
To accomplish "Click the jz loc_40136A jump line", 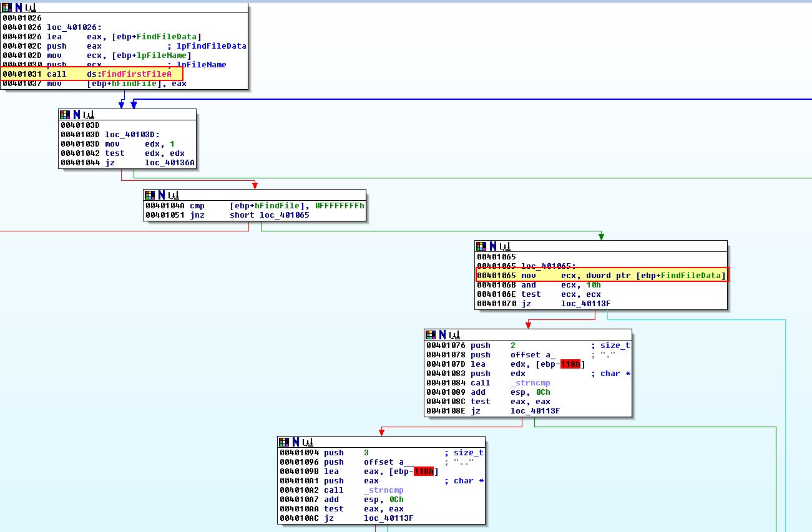I will (x=127, y=162).
